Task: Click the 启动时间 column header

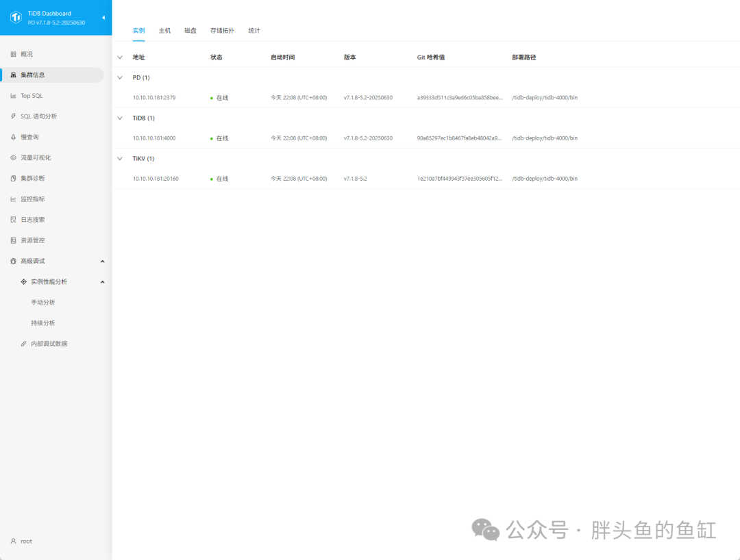Action: 283,58
